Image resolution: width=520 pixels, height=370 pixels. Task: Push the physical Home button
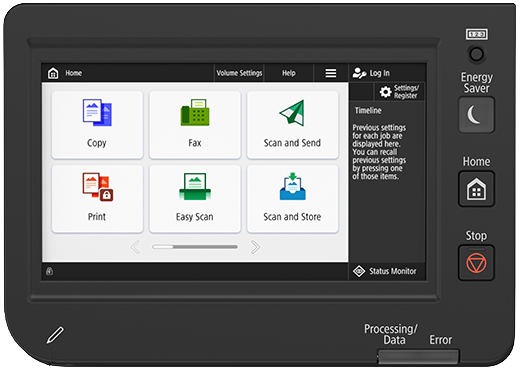click(476, 189)
